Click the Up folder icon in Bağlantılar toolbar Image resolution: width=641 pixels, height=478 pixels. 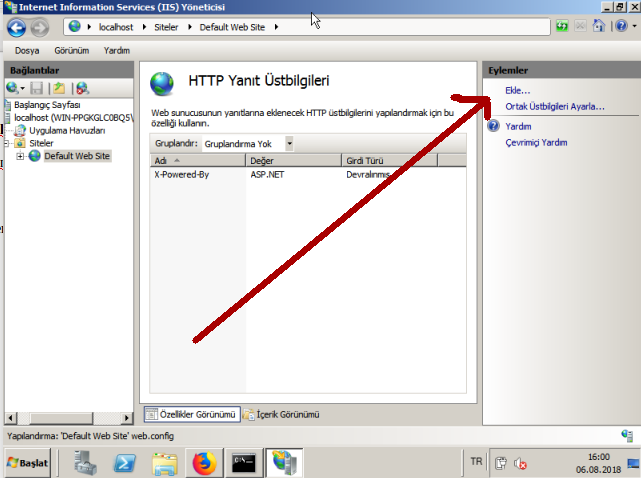tap(59, 88)
